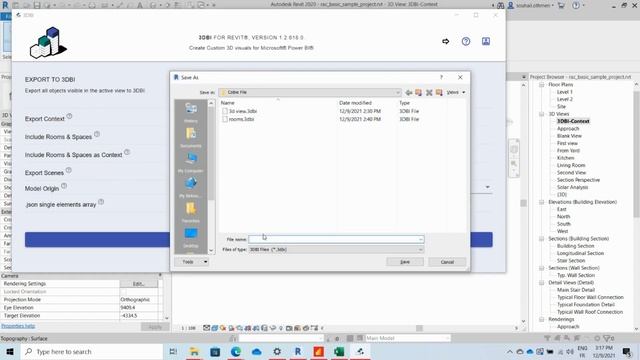
Task: Open Desktop location in Save As sidebar
Action: [x=191, y=237]
